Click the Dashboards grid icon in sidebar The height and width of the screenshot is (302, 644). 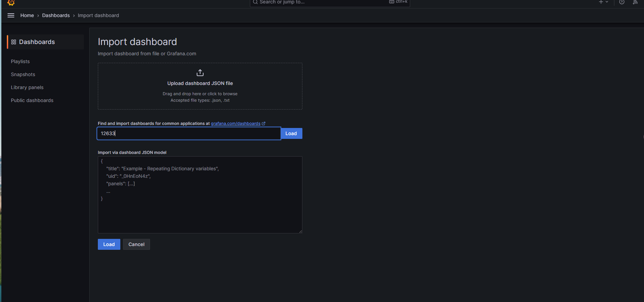click(14, 42)
